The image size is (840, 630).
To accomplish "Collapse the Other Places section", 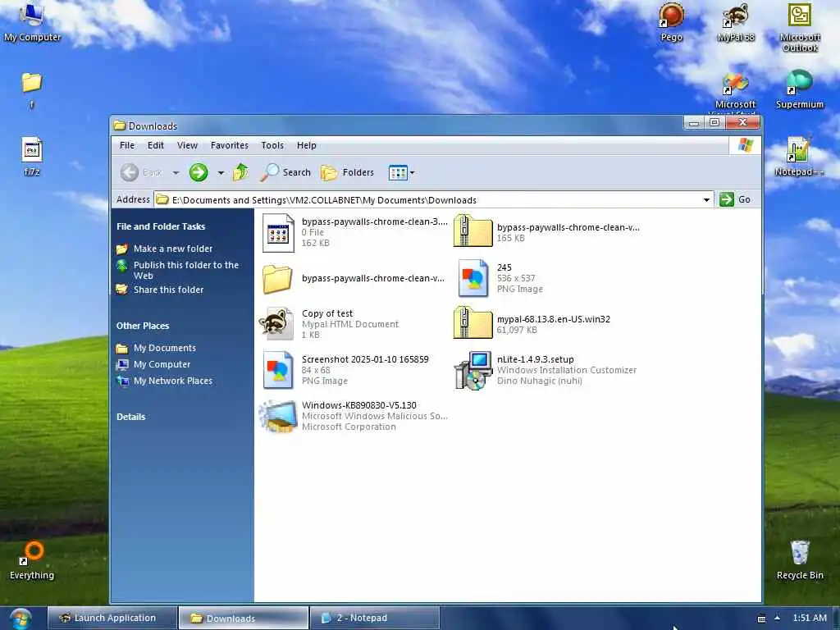I will tap(143, 325).
